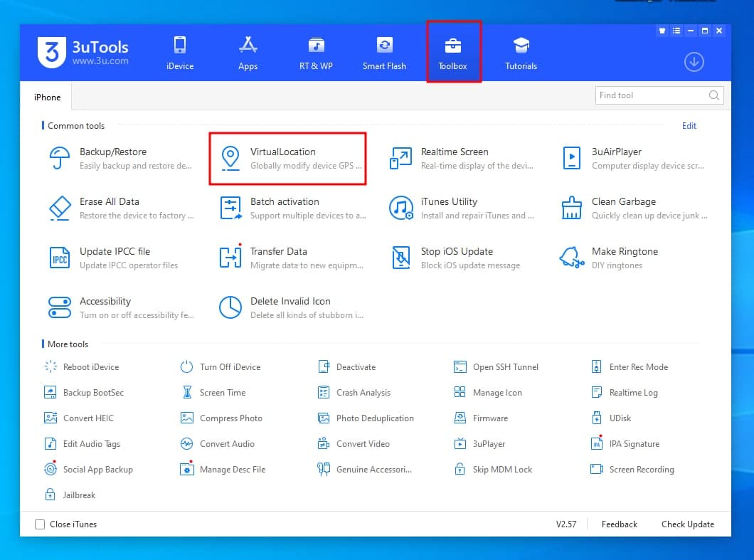This screenshot has height=560, width=754.
Task: Click the Feedback link
Action: [620, 524]
